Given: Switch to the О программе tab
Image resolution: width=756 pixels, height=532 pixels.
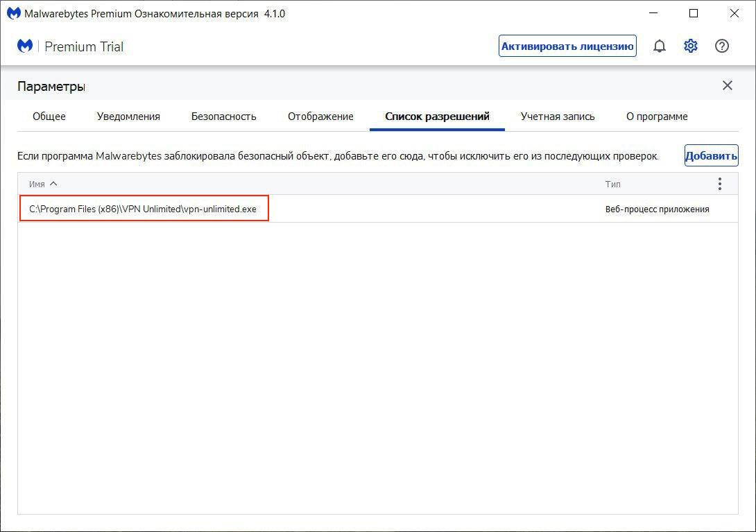Looking at the screenshot, I should (x=657, y=117).
